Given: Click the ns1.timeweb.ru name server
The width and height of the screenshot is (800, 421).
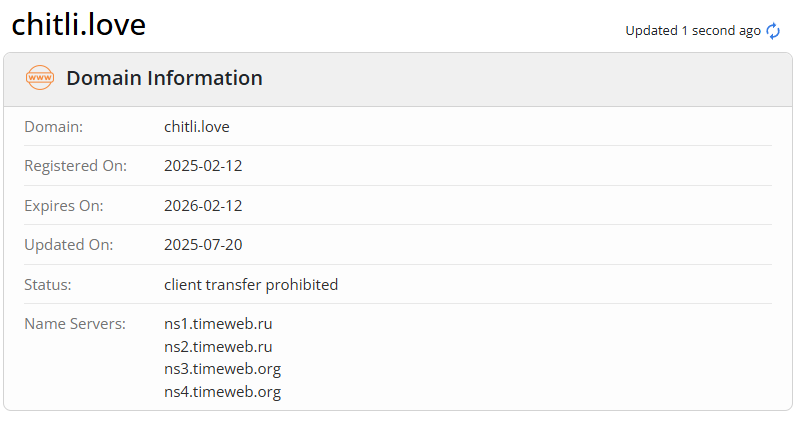Looking at the screenshot, I should 218,324.
